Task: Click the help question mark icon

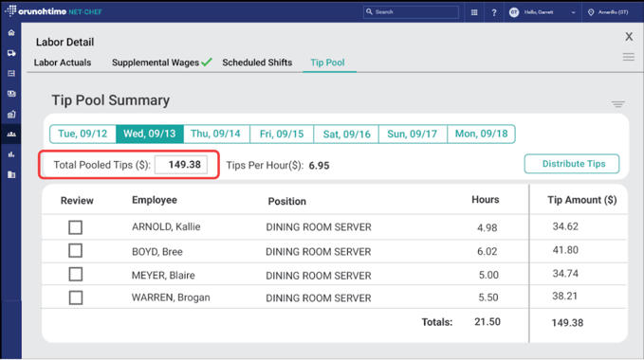Action: (x=494, y=12)
